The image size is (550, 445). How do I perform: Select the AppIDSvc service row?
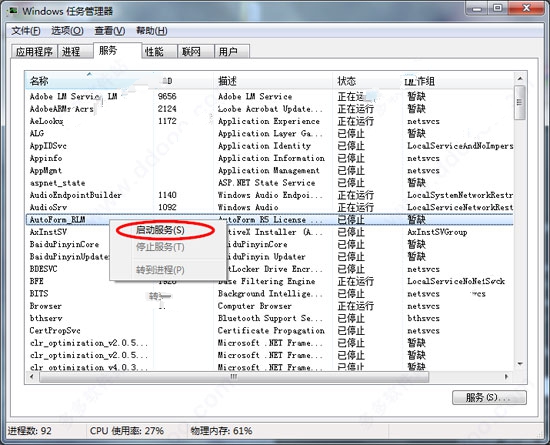point(269,146)
